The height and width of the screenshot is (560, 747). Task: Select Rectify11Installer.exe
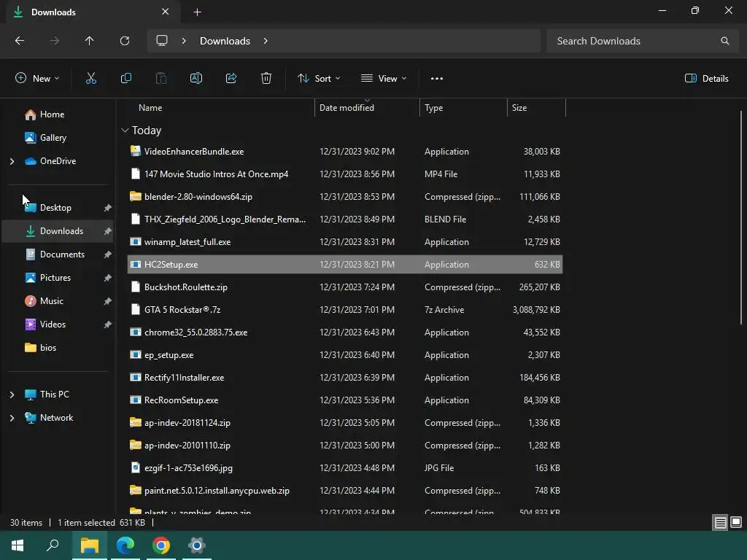pyautogui.click(x=345, y=378)
